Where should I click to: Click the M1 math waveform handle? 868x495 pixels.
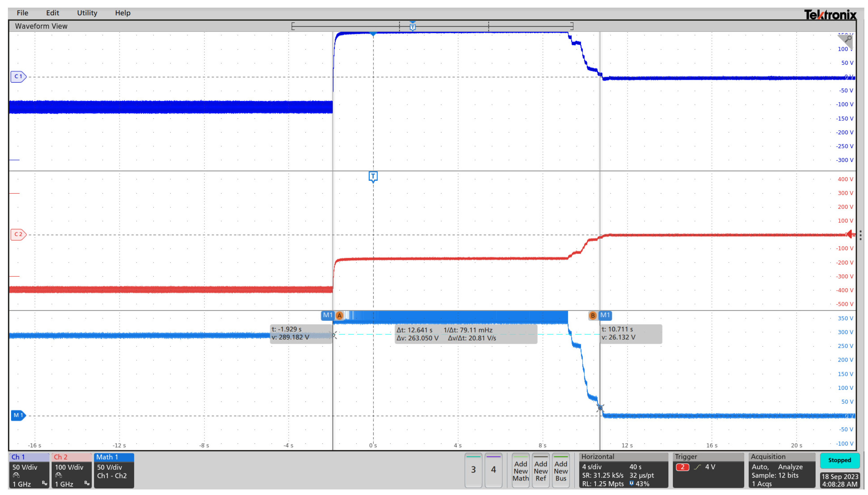click(x=18, y=415)
